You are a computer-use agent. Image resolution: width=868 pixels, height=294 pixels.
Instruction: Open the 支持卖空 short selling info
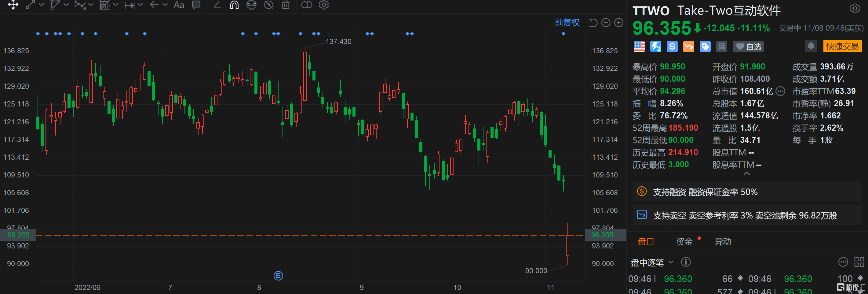(747, 215)
